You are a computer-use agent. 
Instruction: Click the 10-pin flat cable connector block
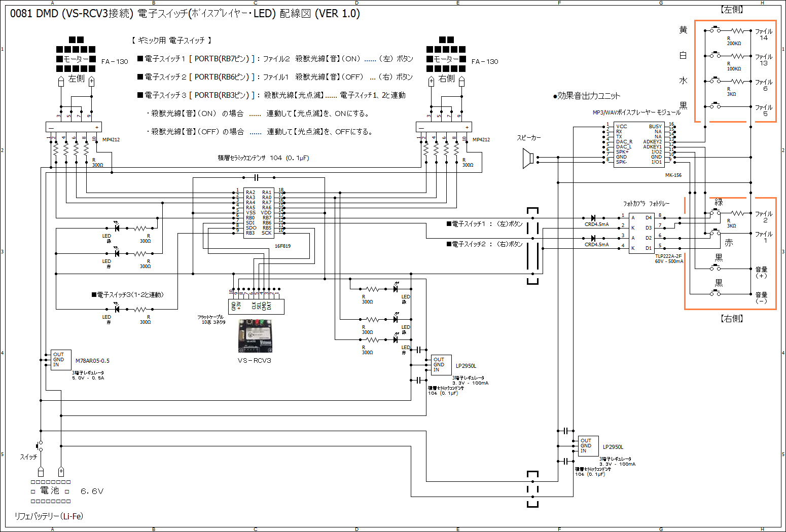(257, 307)
